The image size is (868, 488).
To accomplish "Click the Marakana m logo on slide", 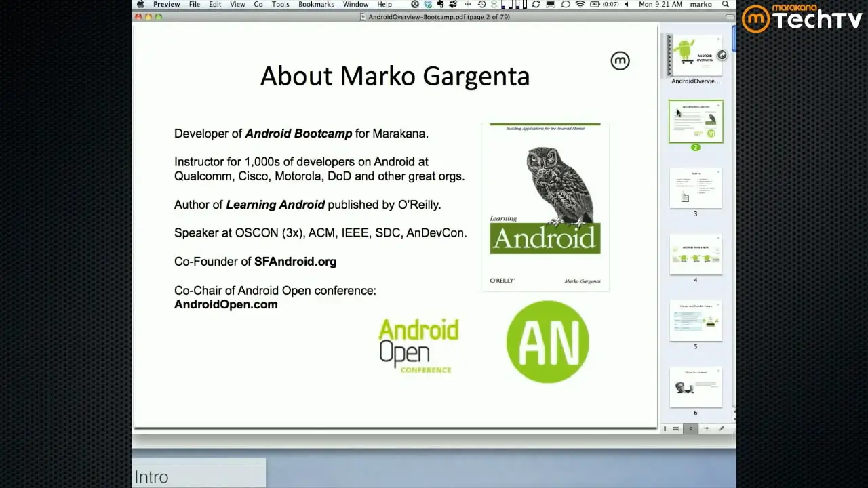I will tap(620, 61).
